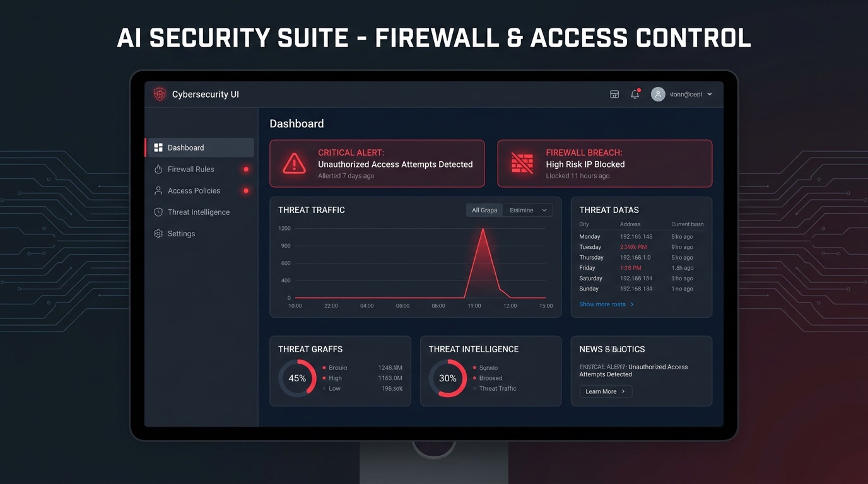Click the red spike peak on Threat Traffic graph
The image size is (868, 484).
click(x=483, y=229)
